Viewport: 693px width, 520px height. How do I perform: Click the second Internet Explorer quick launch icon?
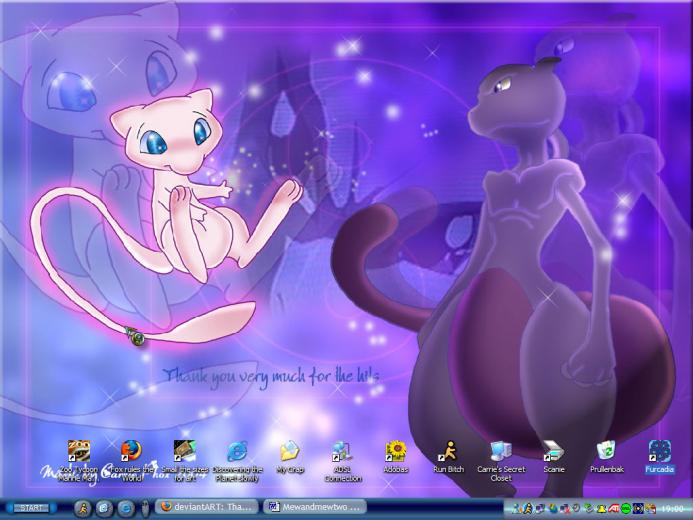click(126, 509)
